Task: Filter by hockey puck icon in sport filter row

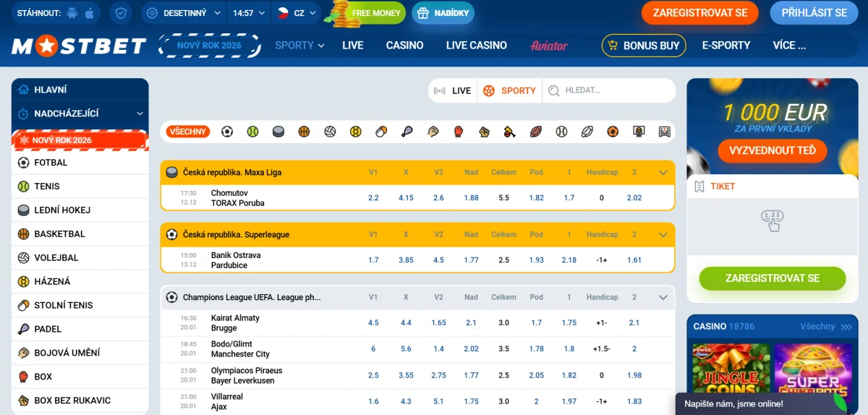Action: (278, 132)
